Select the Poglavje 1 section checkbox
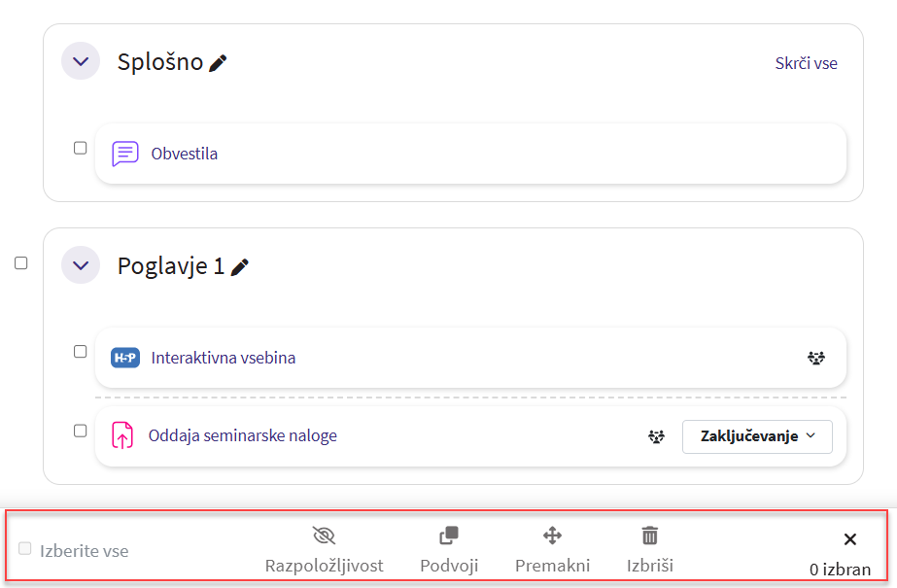This screenshot has width=897, height=588. tap(21, 262)
